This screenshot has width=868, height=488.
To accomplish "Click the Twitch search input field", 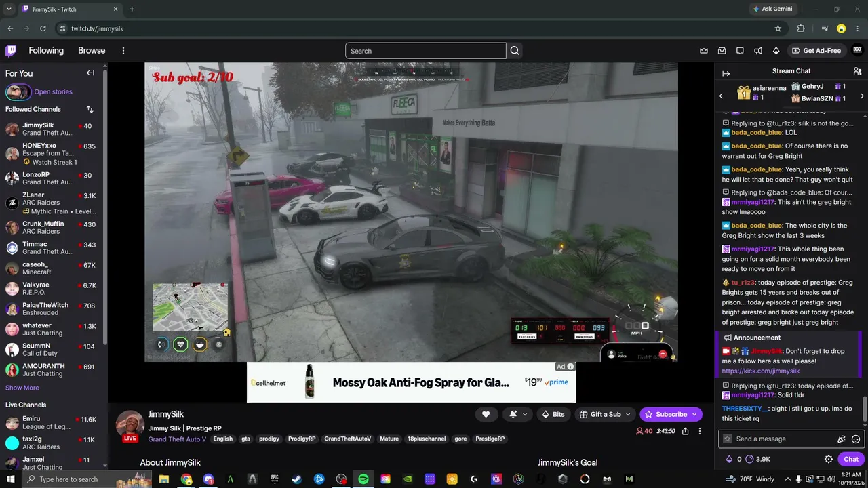I will 426,51.
